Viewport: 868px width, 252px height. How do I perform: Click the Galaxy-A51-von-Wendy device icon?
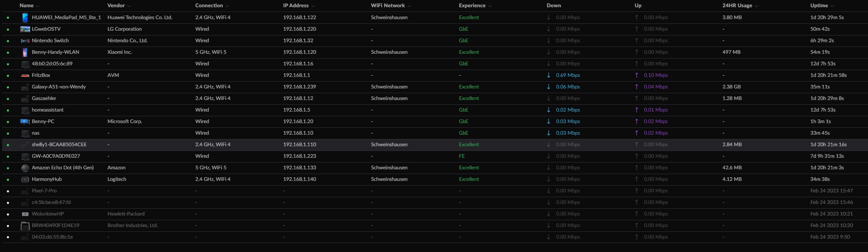tap(25, 87)
